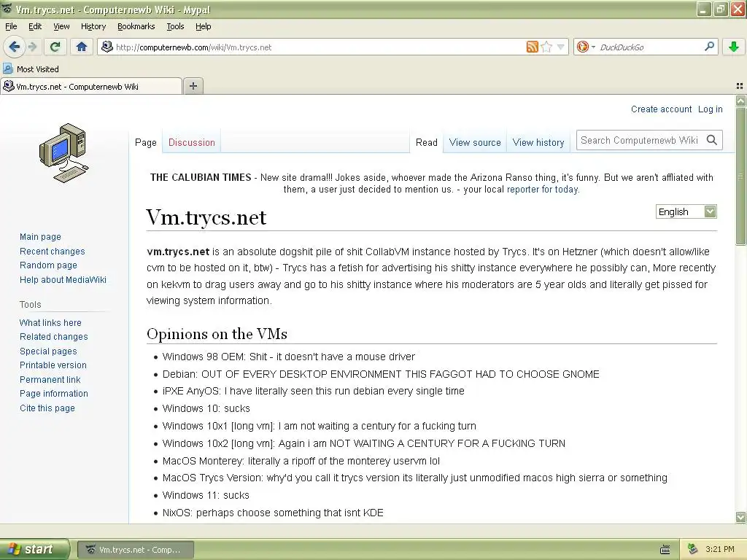Select the Vm.trycs.net browser tab

(x=91, y=86)
